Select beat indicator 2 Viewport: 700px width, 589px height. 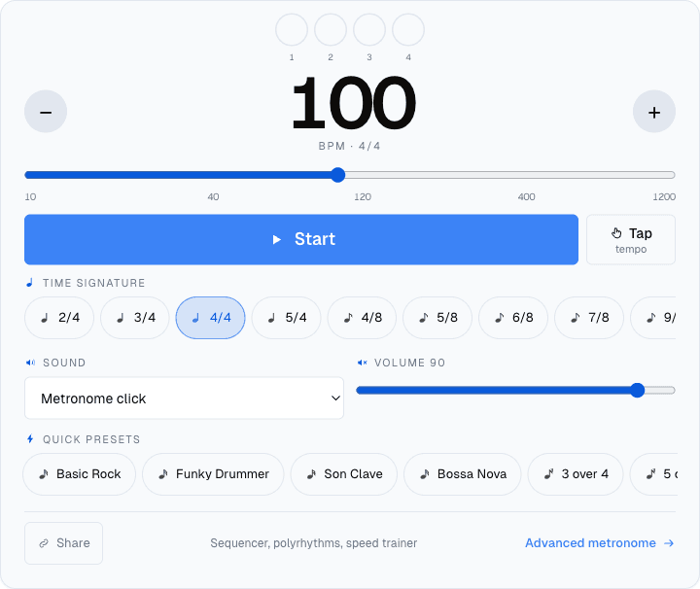pyautogui.click(x=331, y=29)
